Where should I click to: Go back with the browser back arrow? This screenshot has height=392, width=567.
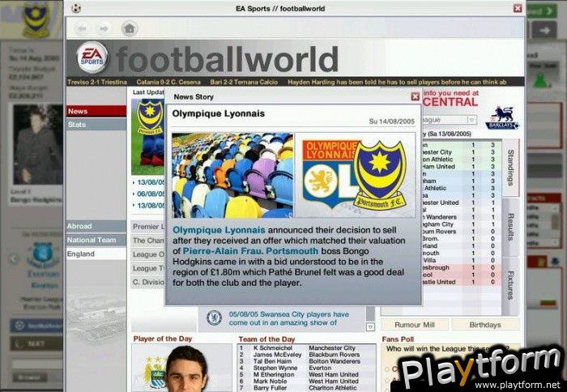click(x=82, y=28)
